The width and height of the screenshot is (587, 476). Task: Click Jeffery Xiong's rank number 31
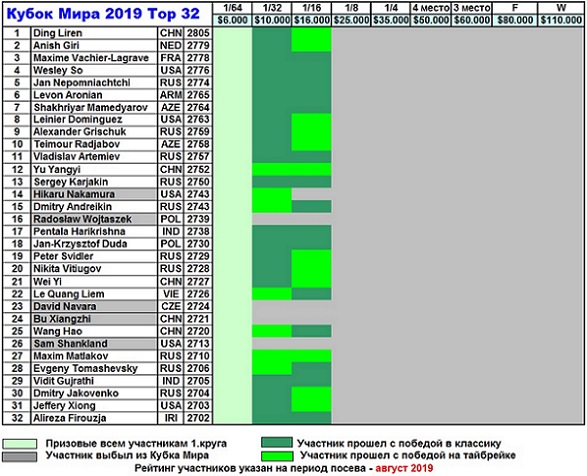coord(17,406)
